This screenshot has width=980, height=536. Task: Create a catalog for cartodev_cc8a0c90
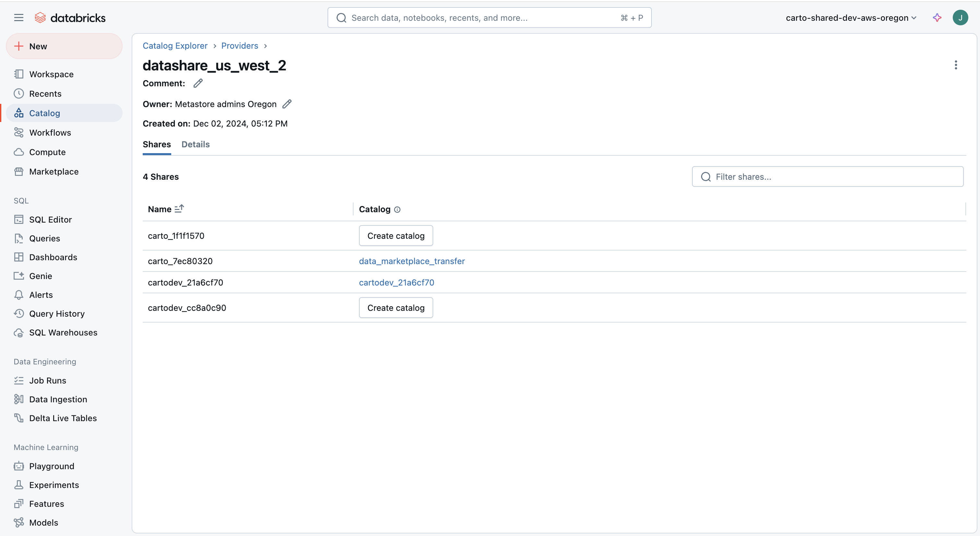coord(396,308)
